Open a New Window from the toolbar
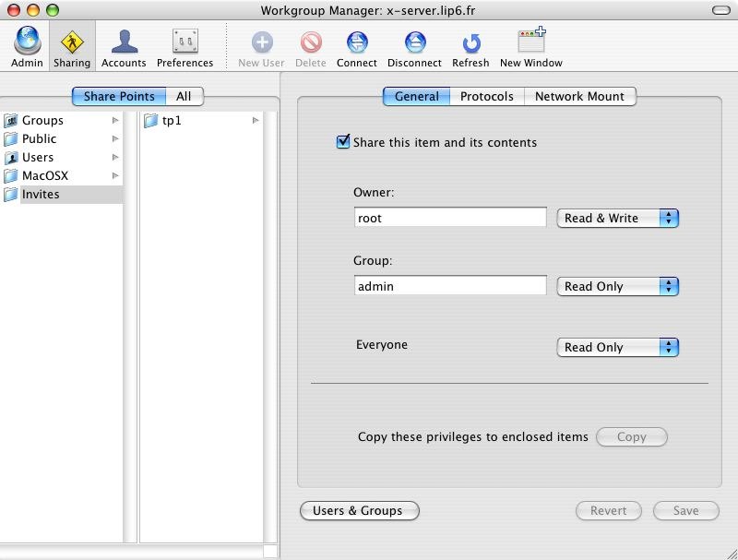 pos(530,42)
